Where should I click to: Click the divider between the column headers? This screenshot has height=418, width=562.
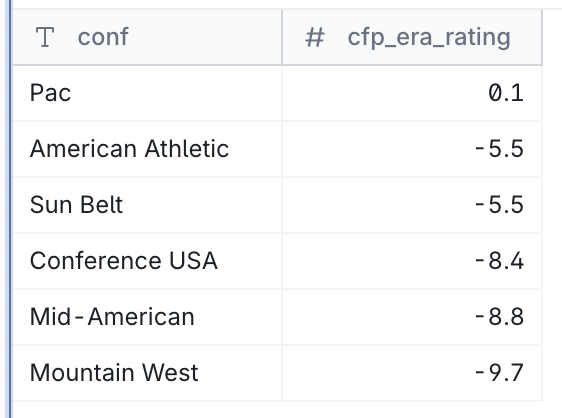(282, 37)
